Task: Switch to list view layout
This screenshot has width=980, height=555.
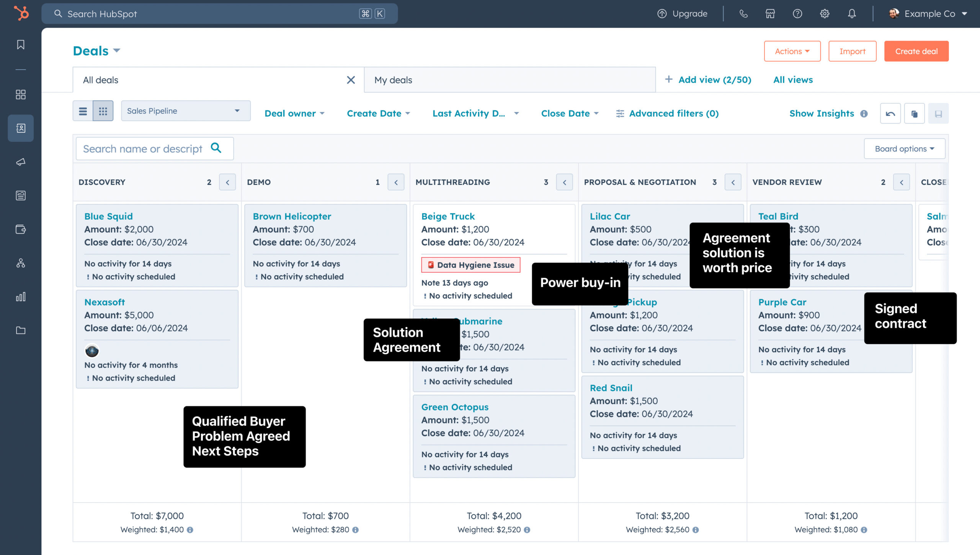Action: 83,111
